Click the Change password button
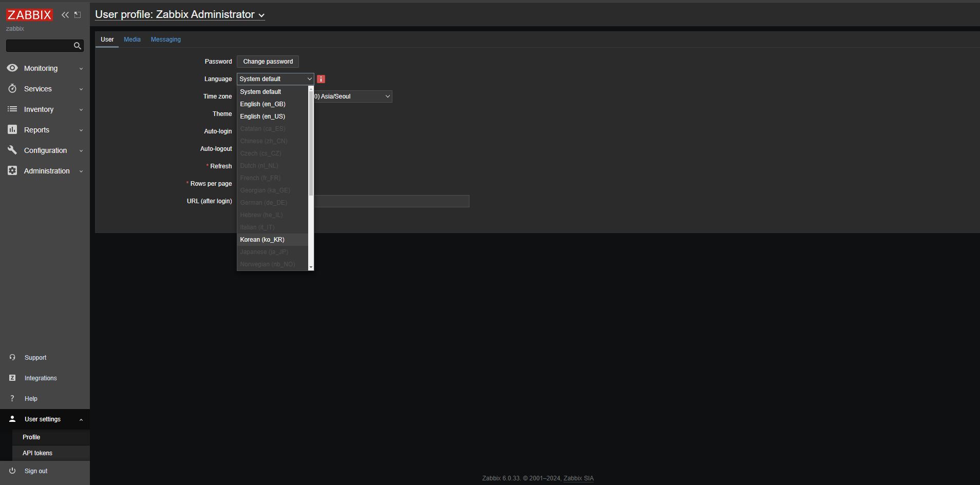 pos(268,62)
